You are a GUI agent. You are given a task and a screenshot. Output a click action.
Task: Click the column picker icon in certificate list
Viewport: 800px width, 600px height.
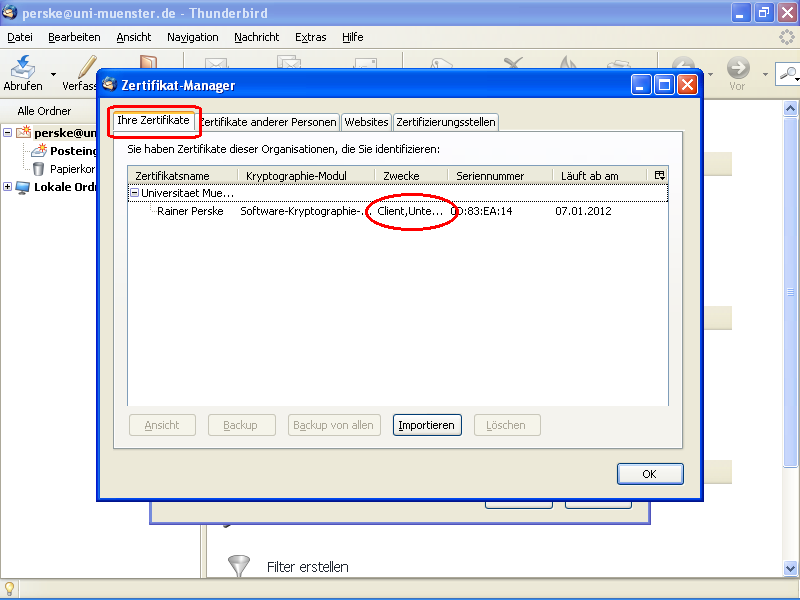point(659,175)
